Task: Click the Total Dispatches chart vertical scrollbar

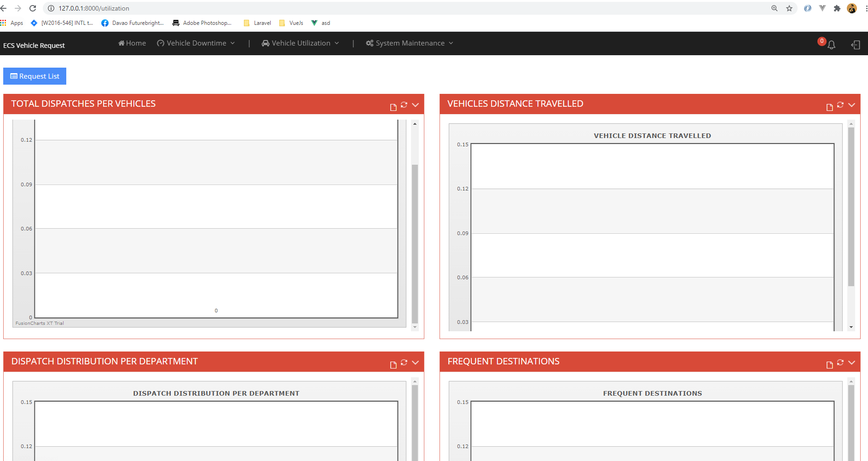Action: pos(415,243)
